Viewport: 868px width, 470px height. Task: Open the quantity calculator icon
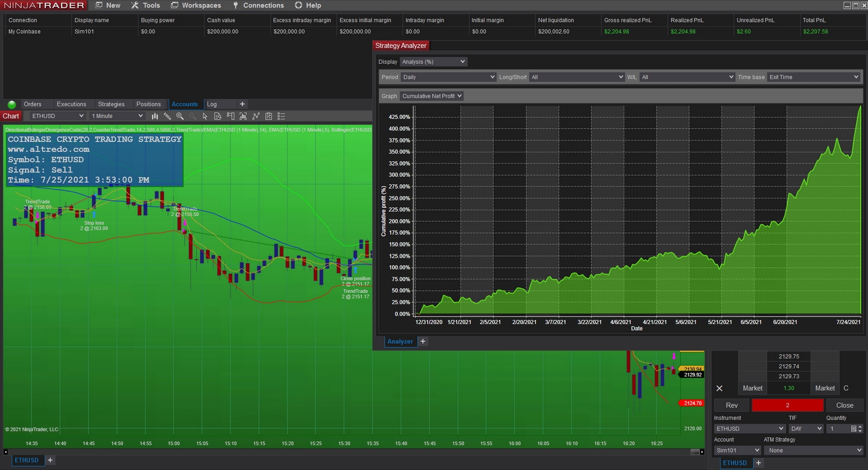click(853, 429)
